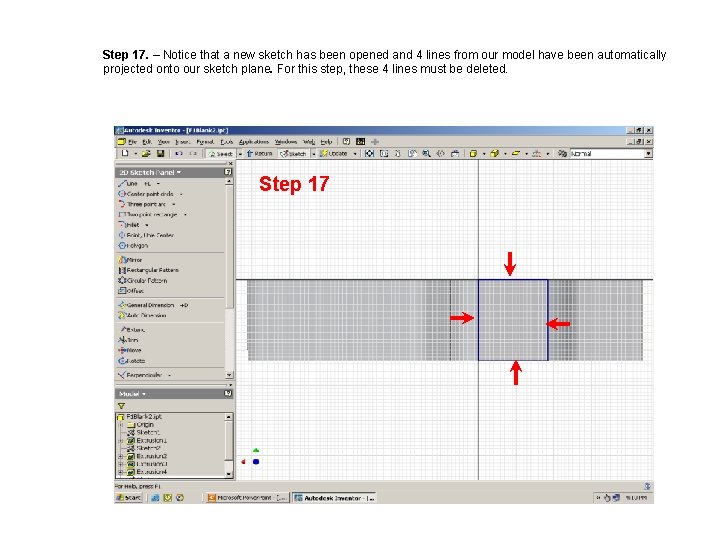Expand the Extrusion1 tree node
720x540 pixels.
[121, 441]
